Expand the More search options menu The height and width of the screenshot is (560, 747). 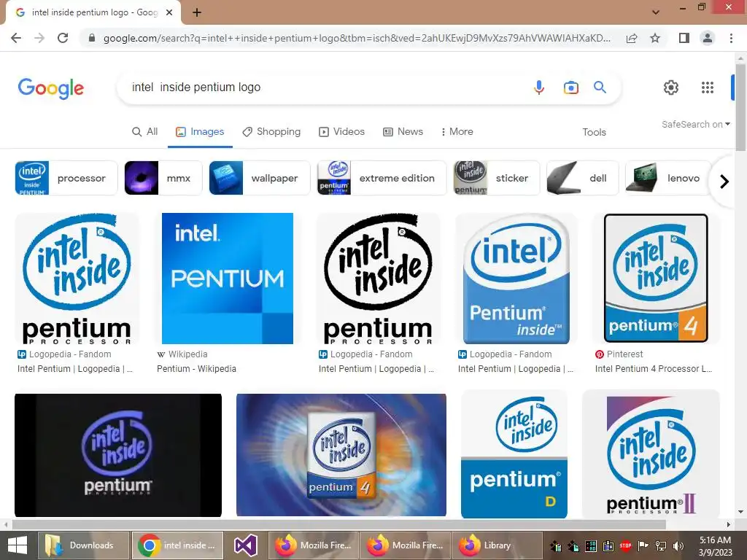[457, 132]
